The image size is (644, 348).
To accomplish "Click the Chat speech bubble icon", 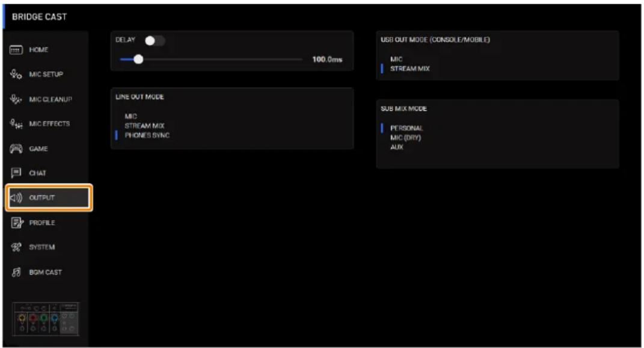I will (x=16, y=173).
